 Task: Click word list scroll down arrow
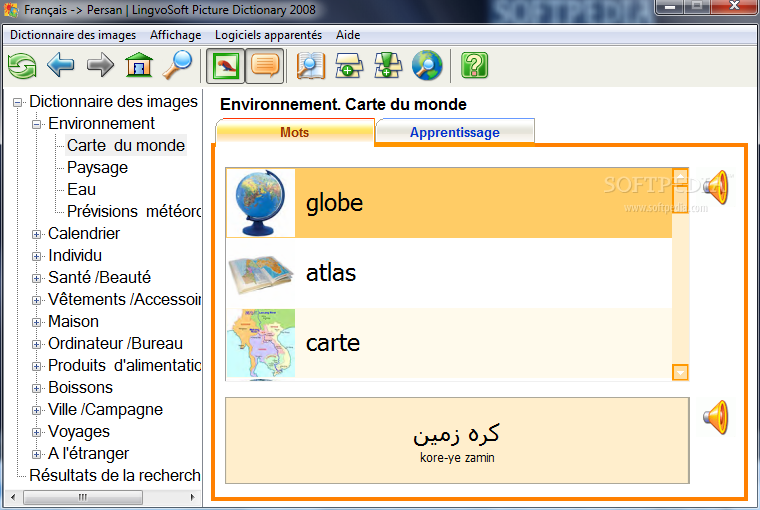coord(681,372)
